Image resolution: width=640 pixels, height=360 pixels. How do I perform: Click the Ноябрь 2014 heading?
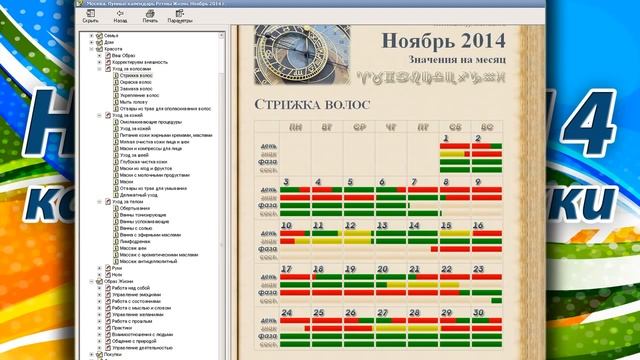(x=443, y=40)
